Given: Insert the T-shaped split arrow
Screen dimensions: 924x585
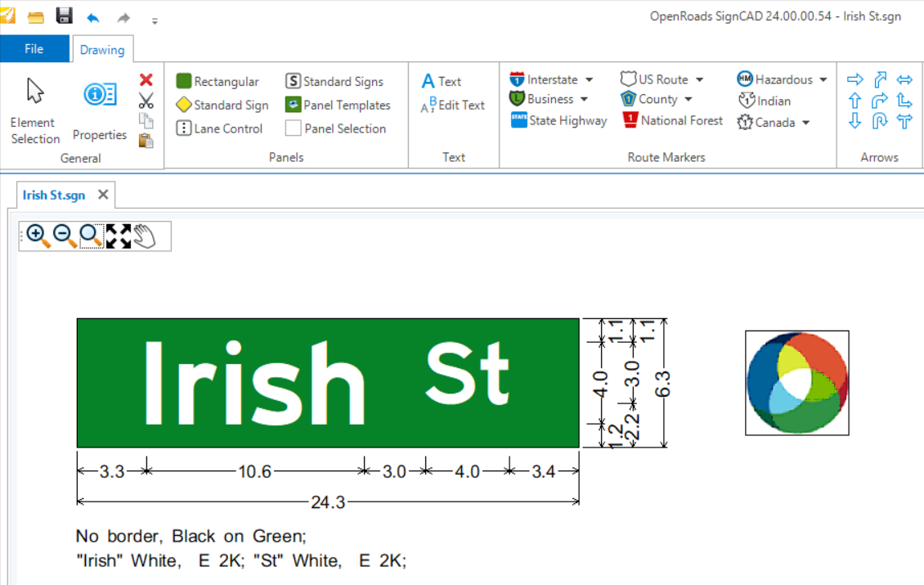Looking at the screenshot, I should [x=904, y=121].
